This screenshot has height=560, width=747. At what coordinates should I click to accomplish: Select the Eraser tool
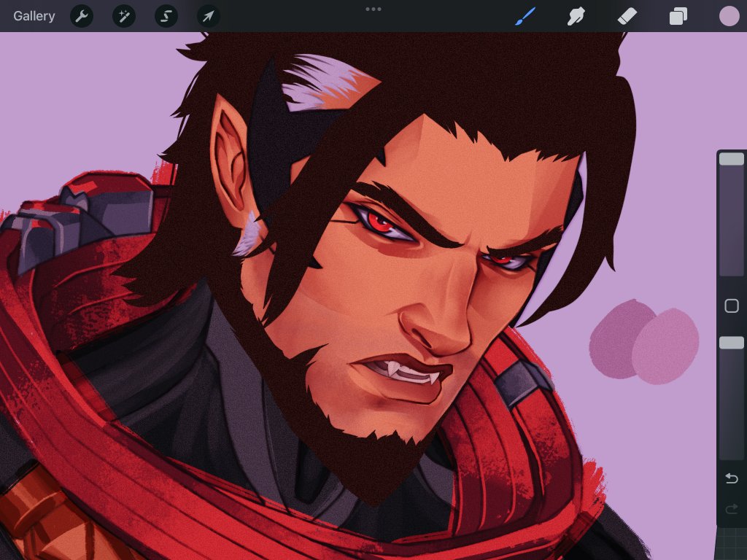[627, 17]
